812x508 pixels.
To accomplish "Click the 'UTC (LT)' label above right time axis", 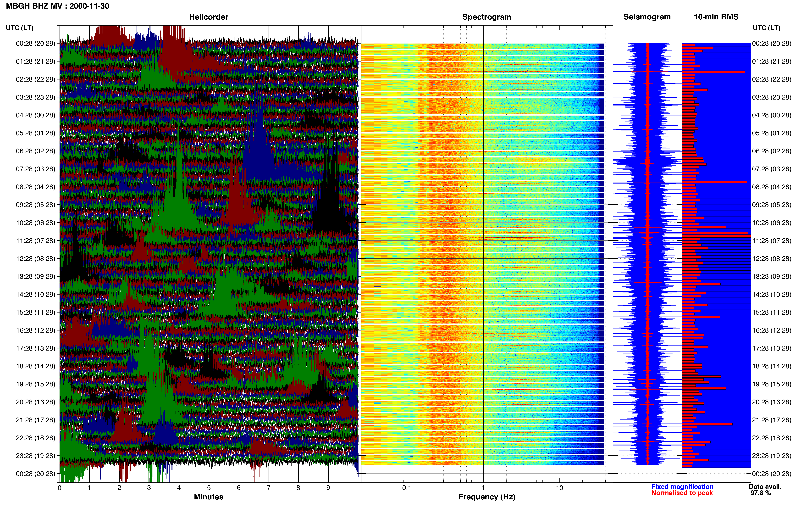I will [766, 28].
